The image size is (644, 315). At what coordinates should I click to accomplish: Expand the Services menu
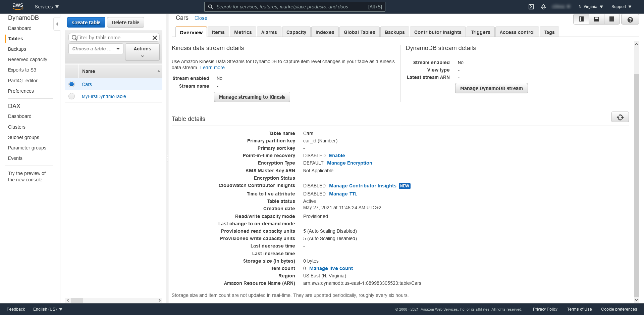click(x=47, y=7)
